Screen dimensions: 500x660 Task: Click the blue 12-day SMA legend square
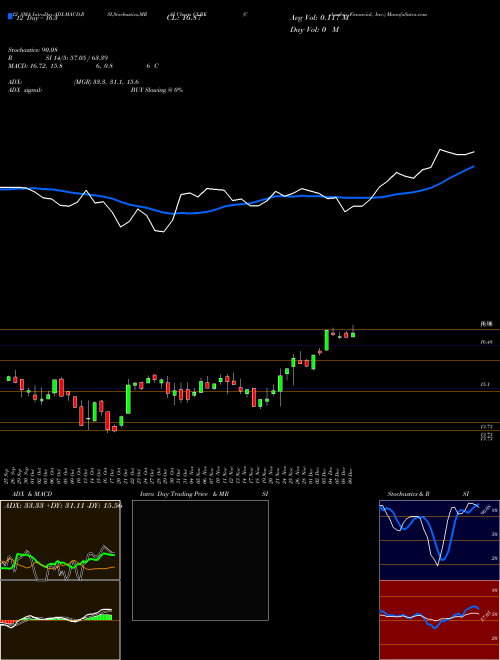click(x=10, y=16)
